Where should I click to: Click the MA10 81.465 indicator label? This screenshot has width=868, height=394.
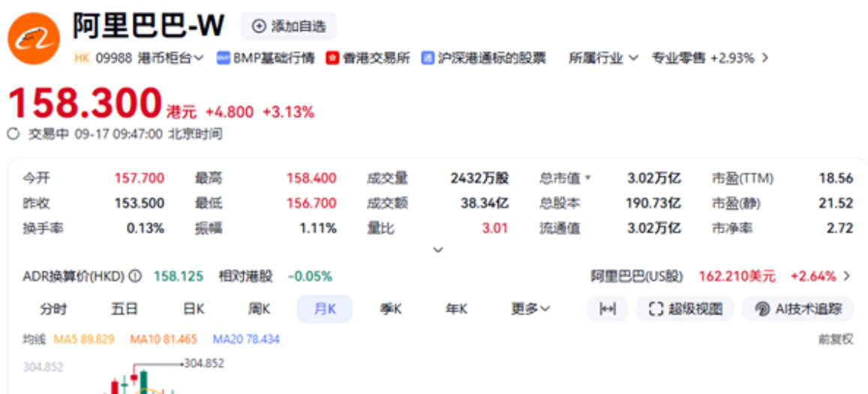(x=164, y=338)
